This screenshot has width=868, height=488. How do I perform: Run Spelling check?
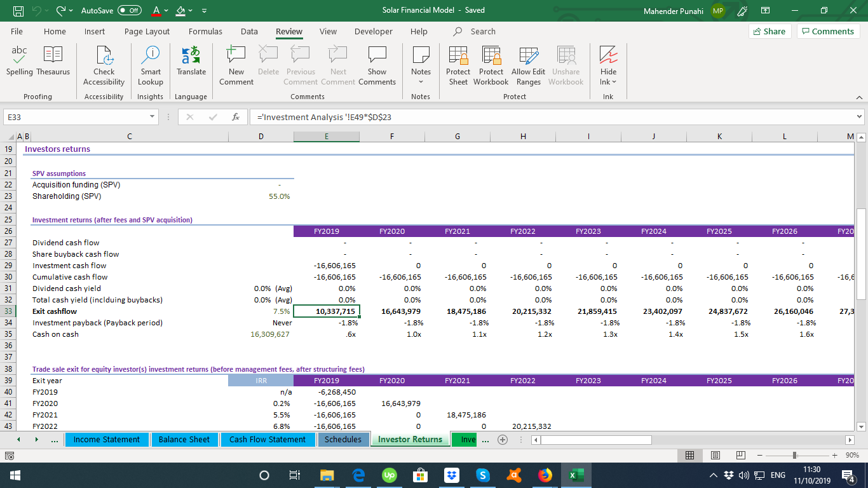[x=19, y=62]
